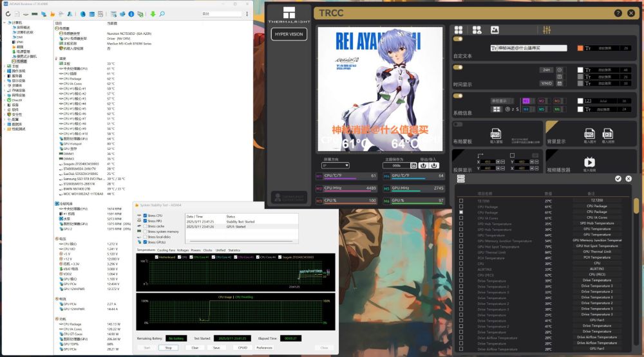
Task: Switch to the Clocks tab
Action: pos(208,250)
